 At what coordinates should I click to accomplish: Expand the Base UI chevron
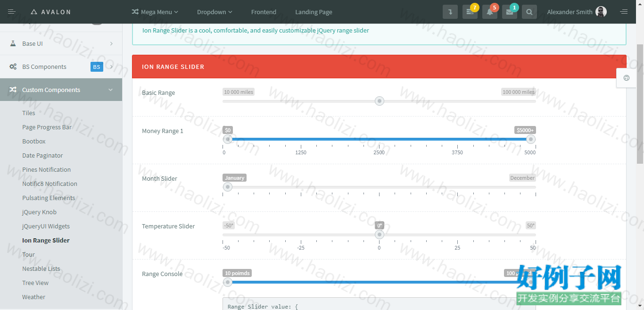(111, 43)
